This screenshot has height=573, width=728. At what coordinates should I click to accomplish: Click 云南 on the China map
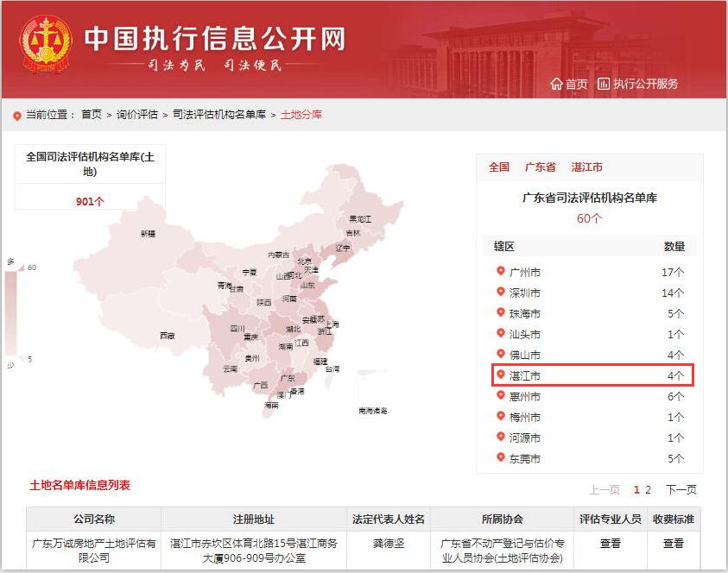click(x=231, y=368)
